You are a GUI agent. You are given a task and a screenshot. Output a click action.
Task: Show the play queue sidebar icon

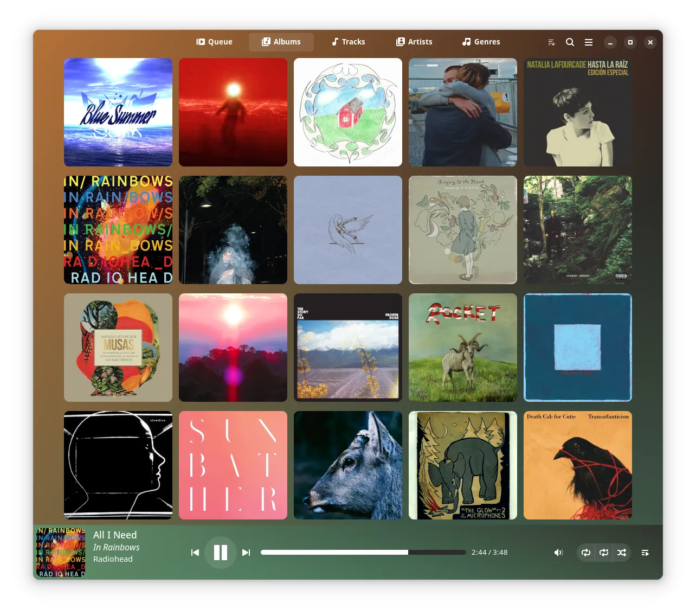(x=645, y=553)
